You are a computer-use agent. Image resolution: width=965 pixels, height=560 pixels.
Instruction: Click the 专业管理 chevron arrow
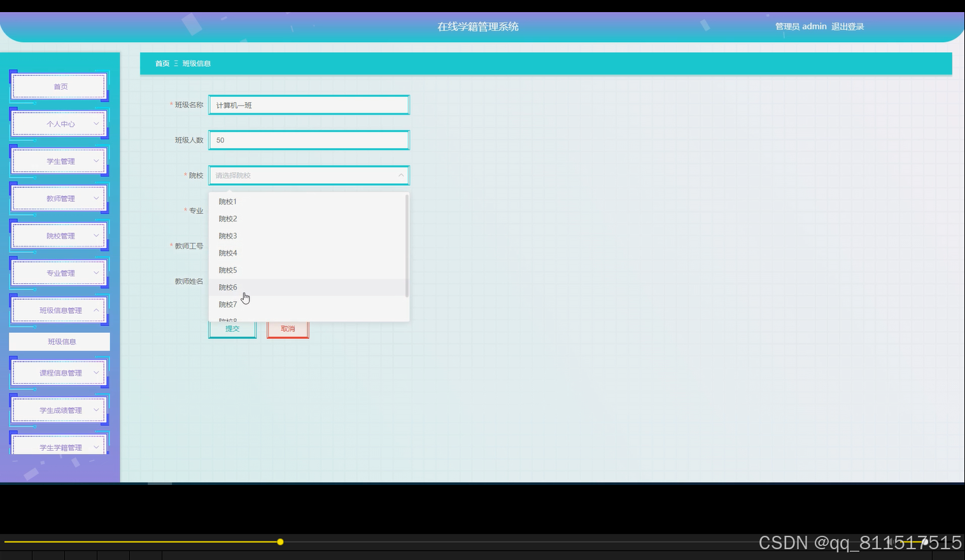pos(96,273)
